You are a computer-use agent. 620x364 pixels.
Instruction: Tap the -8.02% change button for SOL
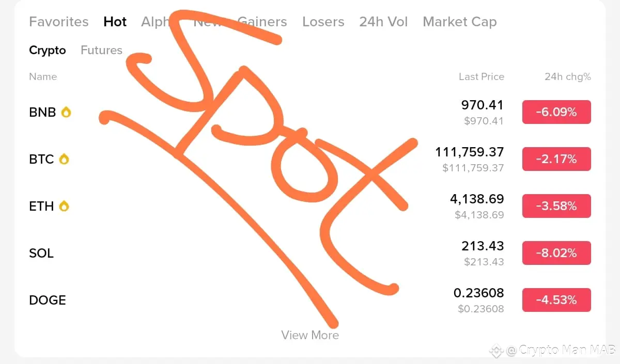[x=556, y=253]
